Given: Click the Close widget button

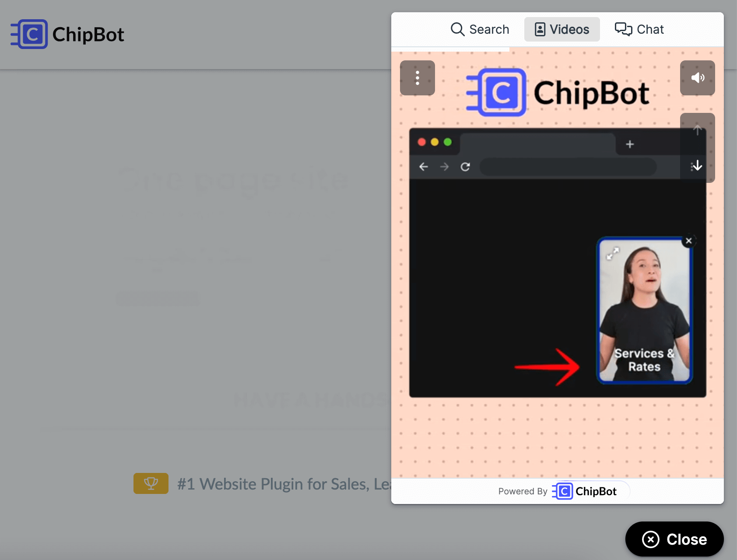Looking at the screenshot, I should 674,539.
